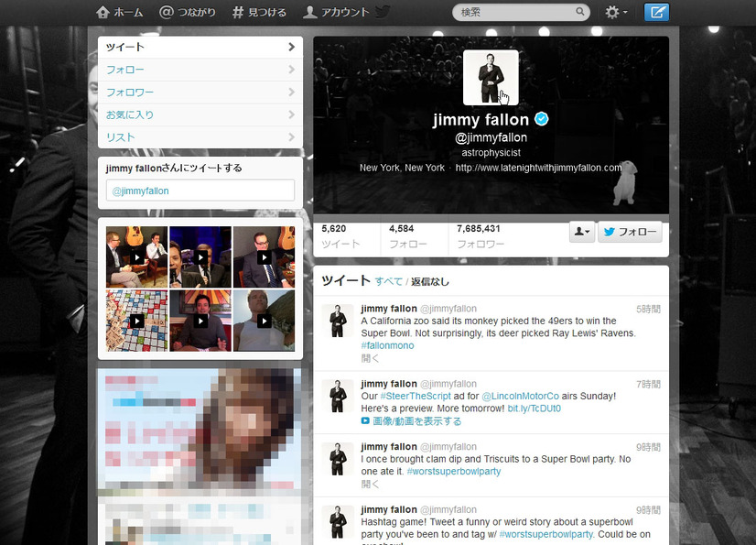Click the blue verified badge
756x545 pixels.
(x=542, y=119)
